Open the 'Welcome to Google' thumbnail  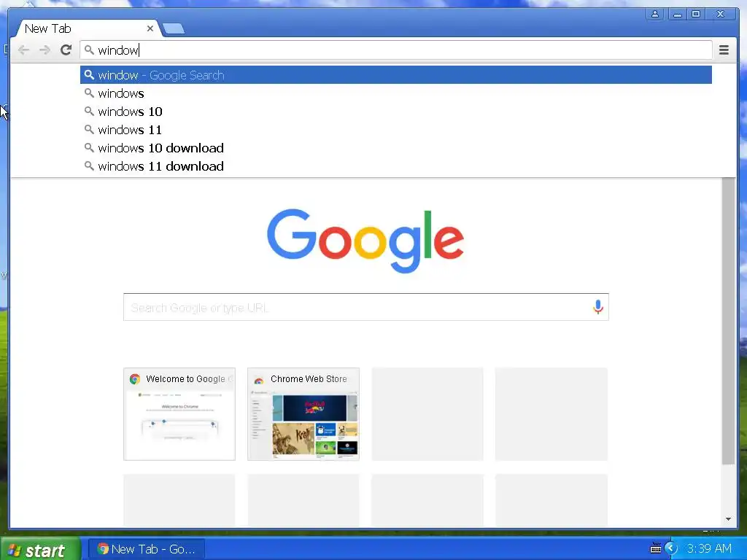click(x=179, y=414)
